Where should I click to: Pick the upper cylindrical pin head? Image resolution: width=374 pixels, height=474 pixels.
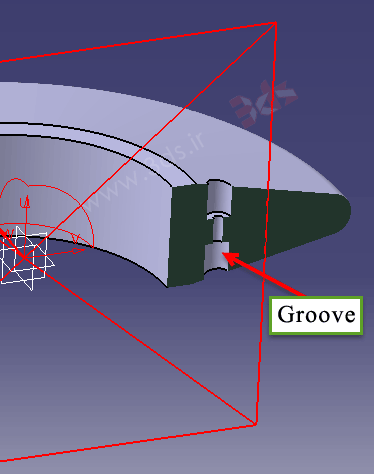218,198
